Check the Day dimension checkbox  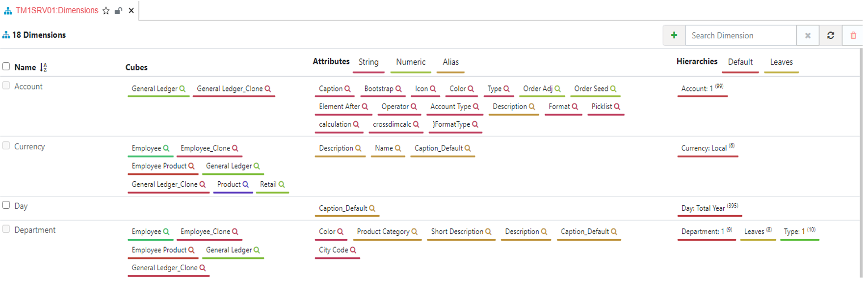click(6, 205)
